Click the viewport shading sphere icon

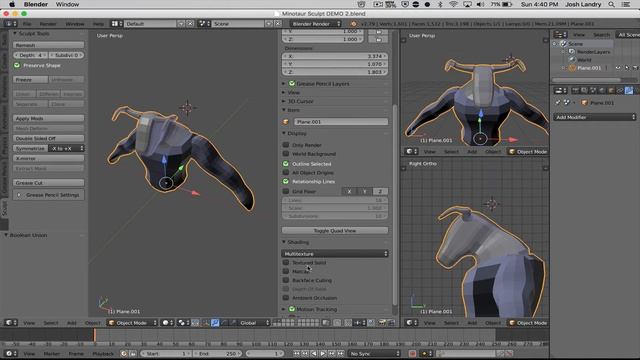pyautogui.click(x=167, y=322)
